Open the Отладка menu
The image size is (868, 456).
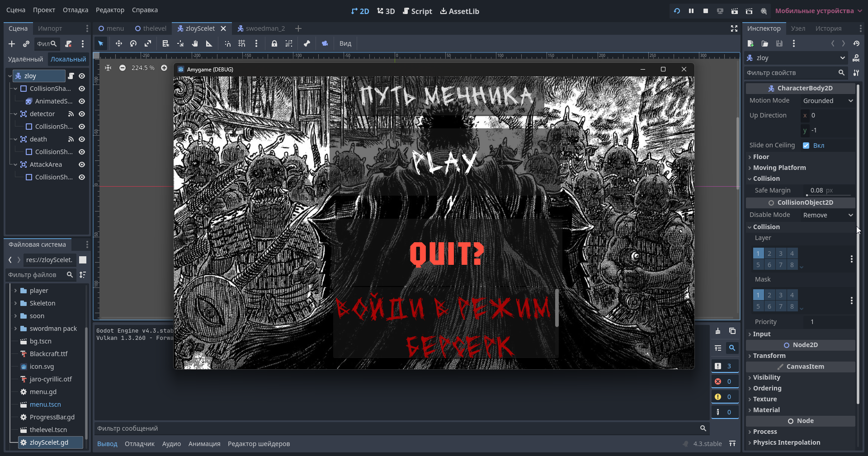pyautogui.click(x=75, y=10)
